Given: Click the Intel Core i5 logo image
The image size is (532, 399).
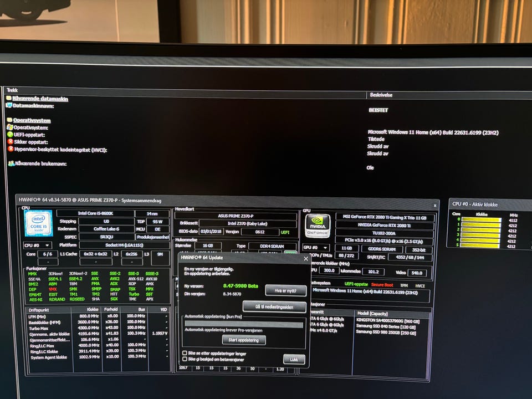Looking at the screenshot, I should tap(39, 223).
